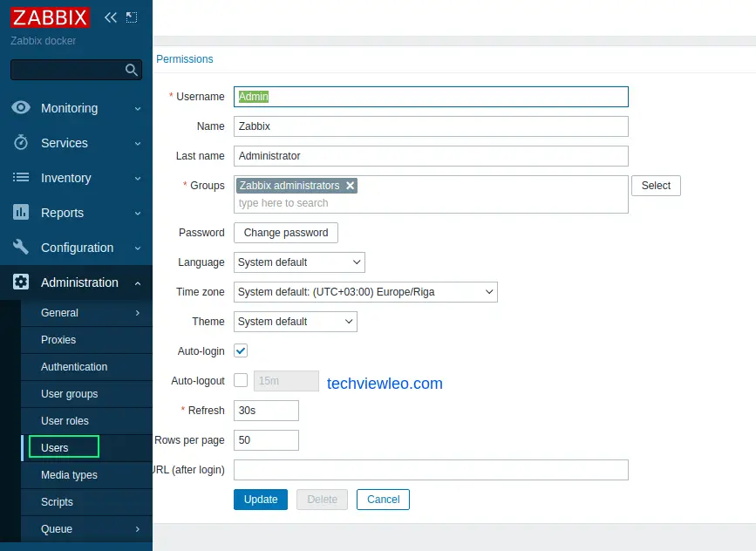Enable the Auto-logout checkbox

(241, 380)
